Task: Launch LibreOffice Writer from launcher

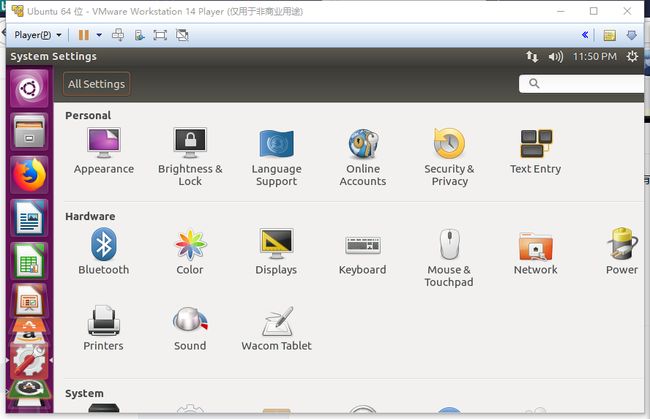Action: (x=29, y=218)
